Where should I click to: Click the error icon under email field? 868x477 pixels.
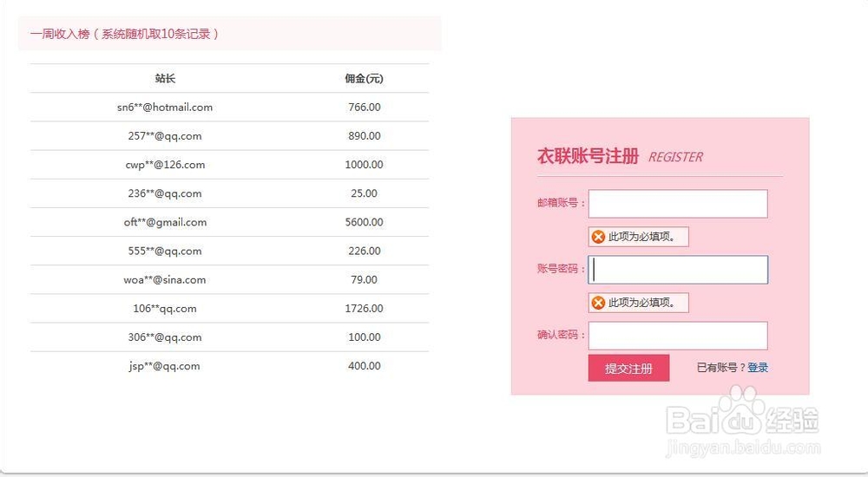pos(598,237)
